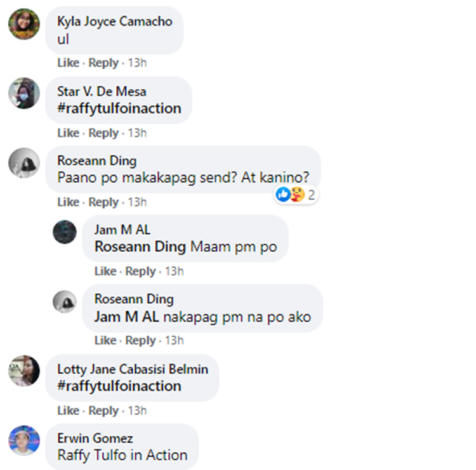Reply to Star V. De Mesa's comment
The width and height of the screenshot is (476, 470).
click(103, 133)
